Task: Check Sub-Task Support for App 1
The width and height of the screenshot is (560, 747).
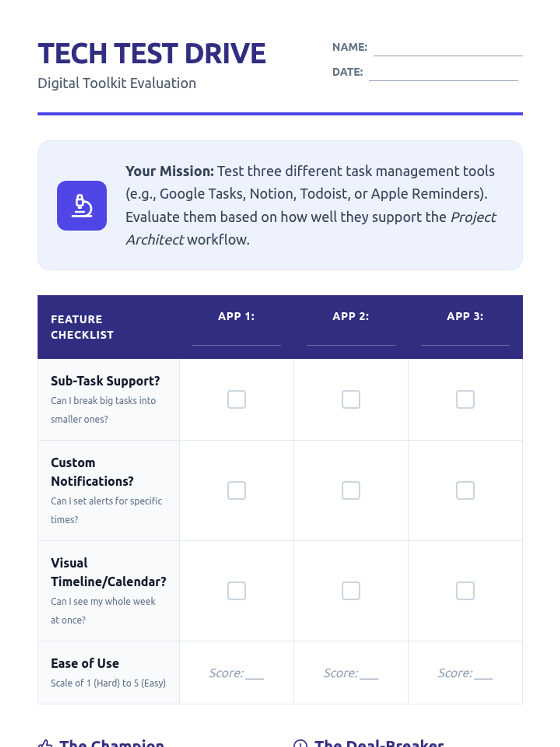Action: [x=237, y=400]
